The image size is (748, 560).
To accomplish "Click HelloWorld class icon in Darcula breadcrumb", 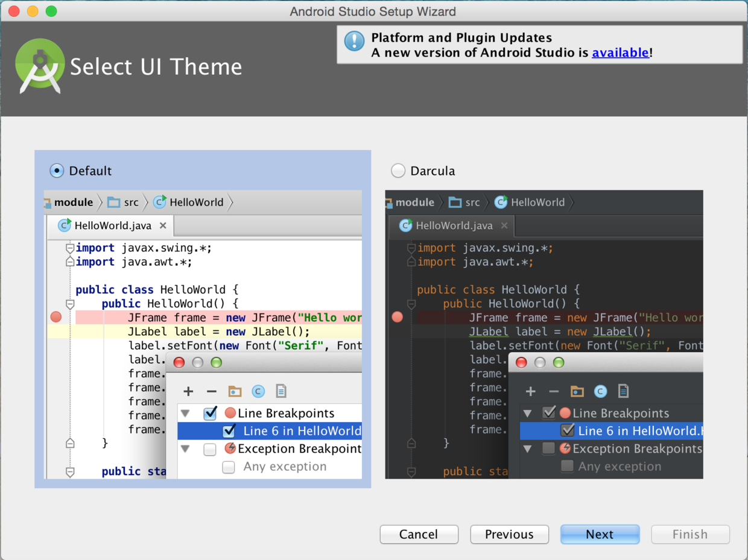I will pyautogui.click(x=501, y=203).
